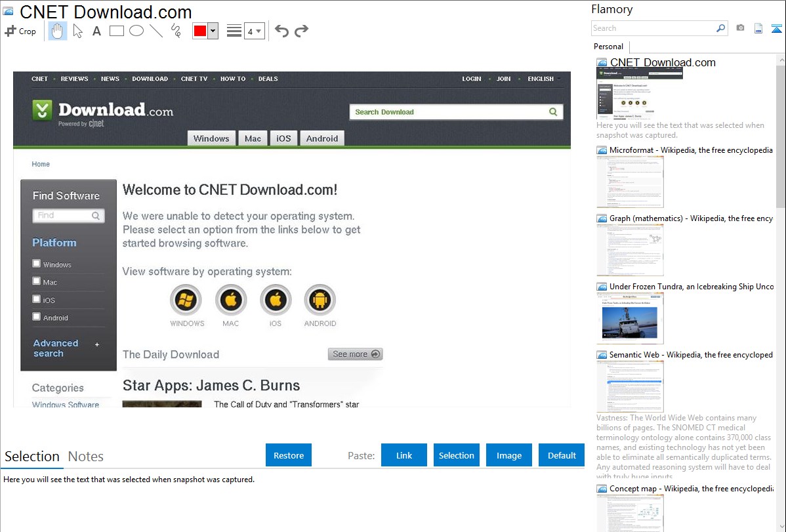Click the red color swatch
This screenshot has height=532, width=786.
pos(200,31)
